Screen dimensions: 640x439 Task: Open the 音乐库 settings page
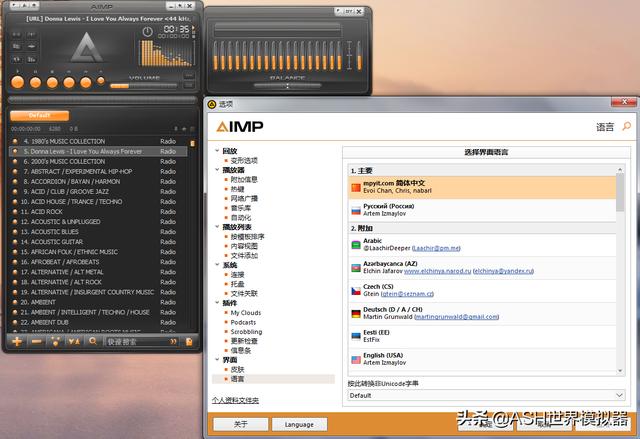coord(241,208)
